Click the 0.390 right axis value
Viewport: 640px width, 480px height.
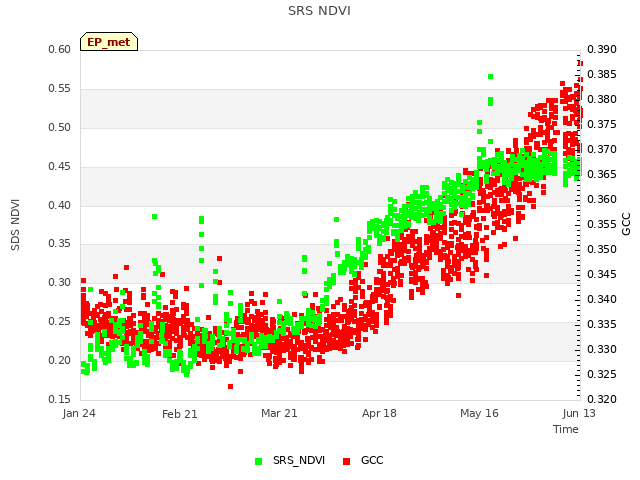(x=602, y=49)
